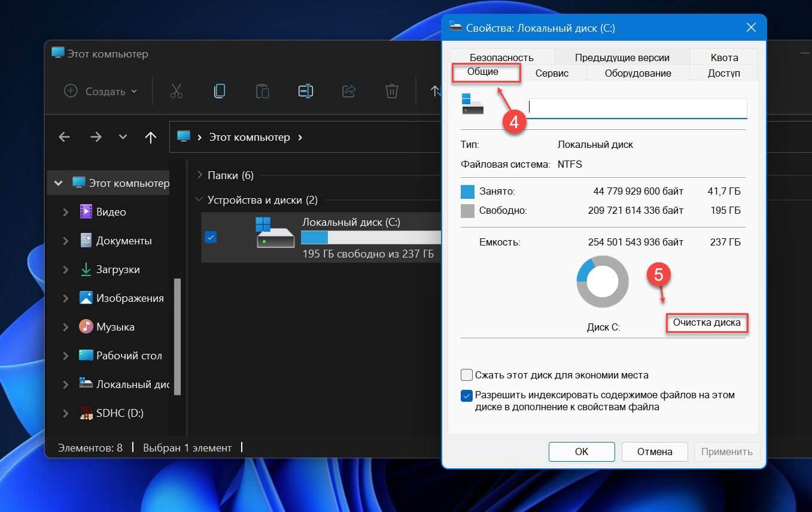Go up one folder level arrow
This screenshot has height=512, width=812.
tap(151, 137)
